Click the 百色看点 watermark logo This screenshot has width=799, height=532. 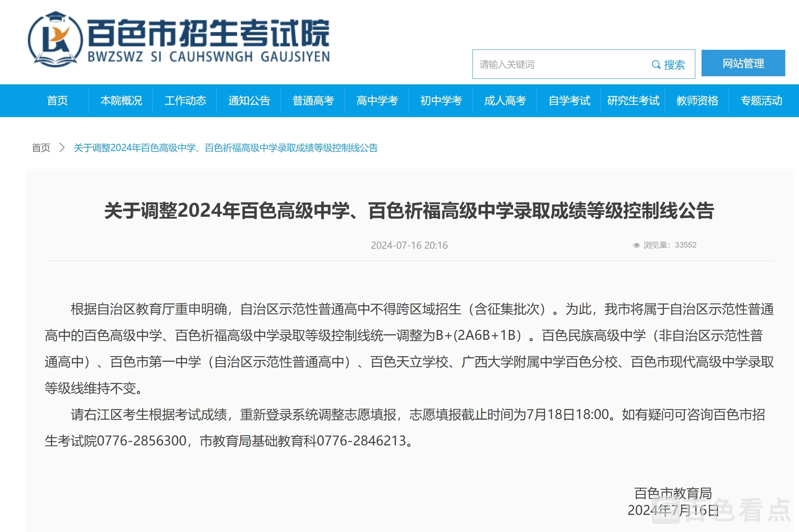tap(722, 510)
